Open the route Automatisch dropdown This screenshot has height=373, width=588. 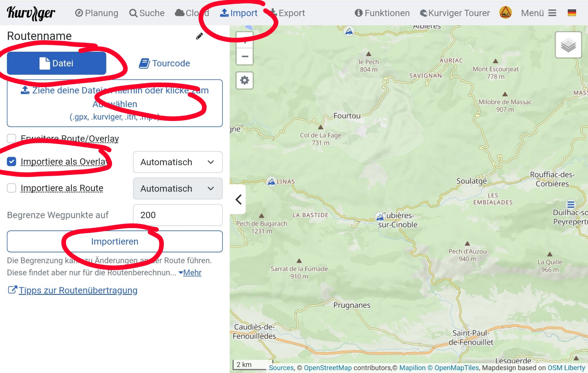click(178, 189)
